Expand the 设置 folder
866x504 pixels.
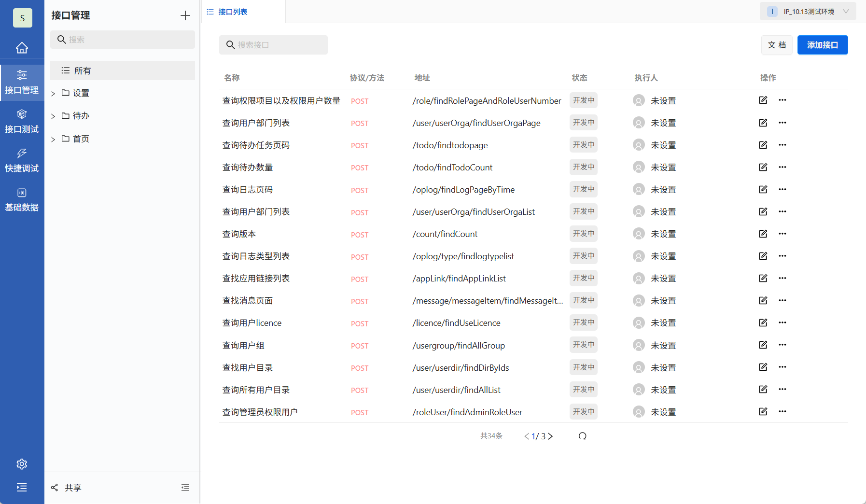click(x=53, y=93)
